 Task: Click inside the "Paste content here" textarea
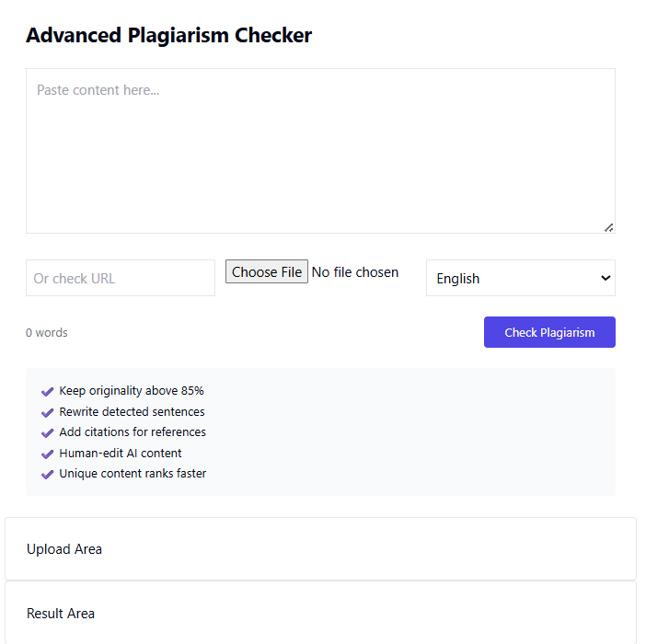[319, 151]
